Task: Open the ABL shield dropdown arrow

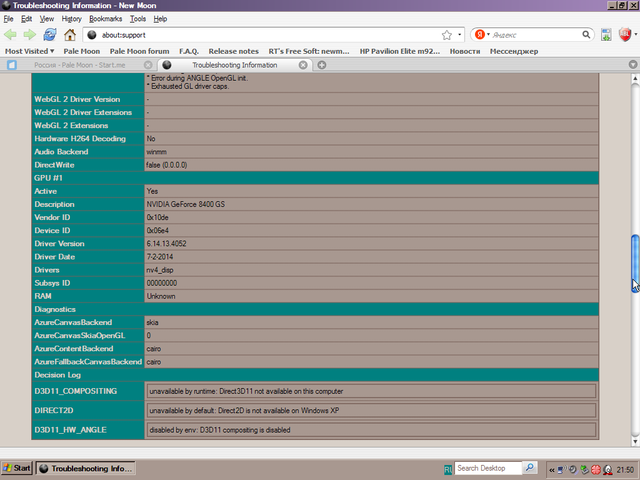Action: (x=635, y=35)
